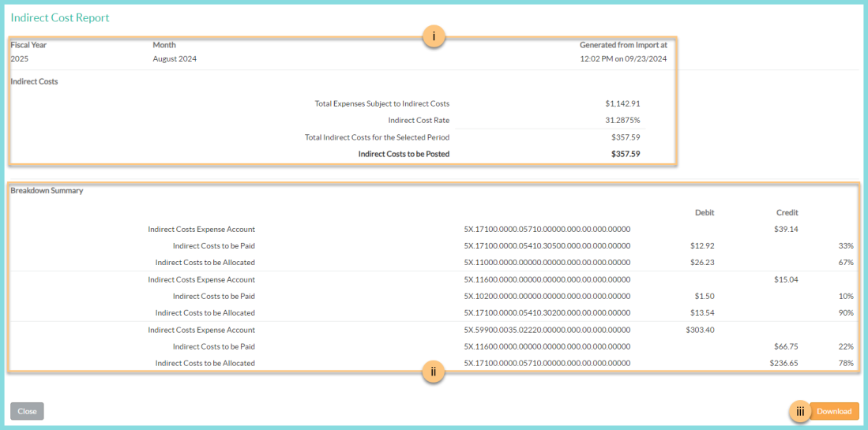Click the indirect cost rate 31.2875%
The image size is (868, 430).
622,120
